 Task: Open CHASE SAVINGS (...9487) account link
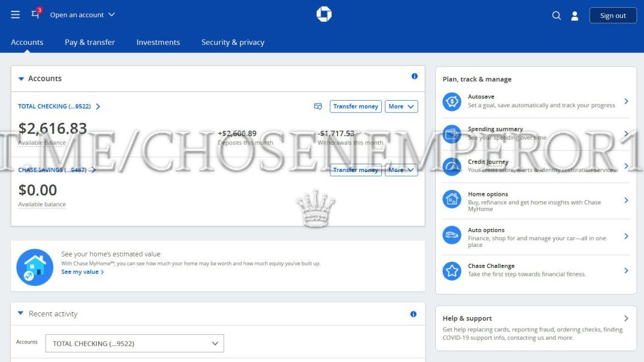click(52, 170)
